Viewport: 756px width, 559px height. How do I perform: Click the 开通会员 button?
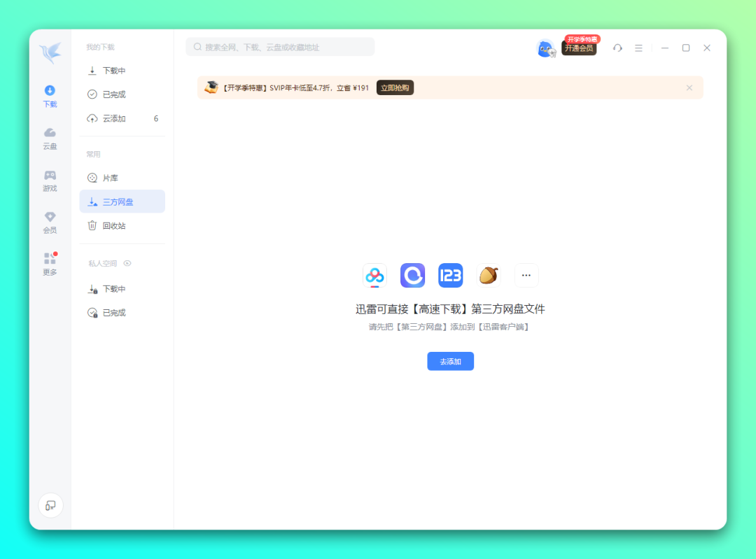point(578,48)
